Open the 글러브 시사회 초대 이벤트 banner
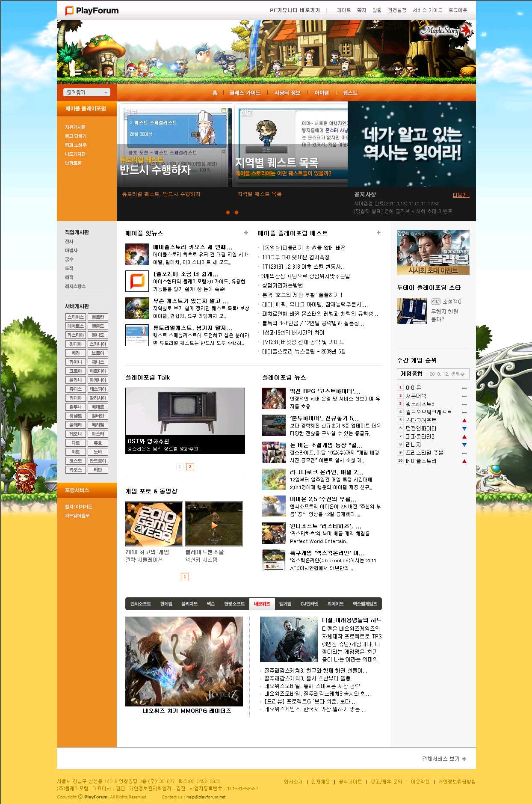Screen dimensions: 532x804 pyautogui.click(x=433, y=252)
